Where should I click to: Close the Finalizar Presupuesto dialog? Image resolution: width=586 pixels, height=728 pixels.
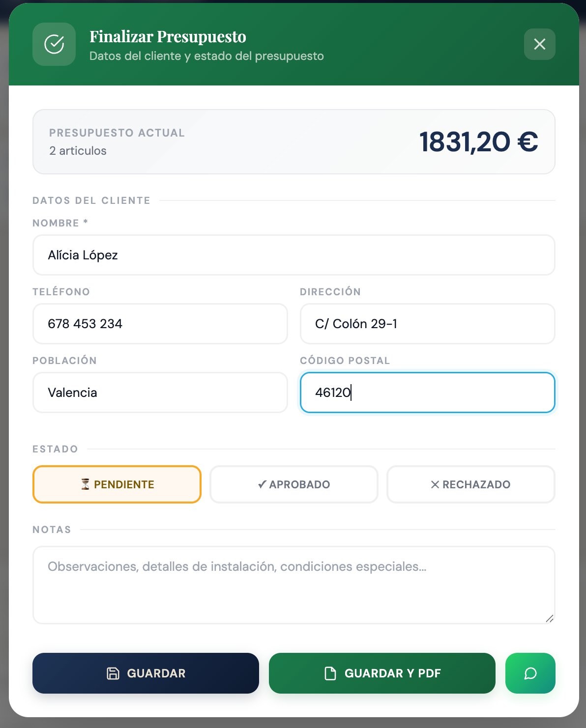(539, 44)
